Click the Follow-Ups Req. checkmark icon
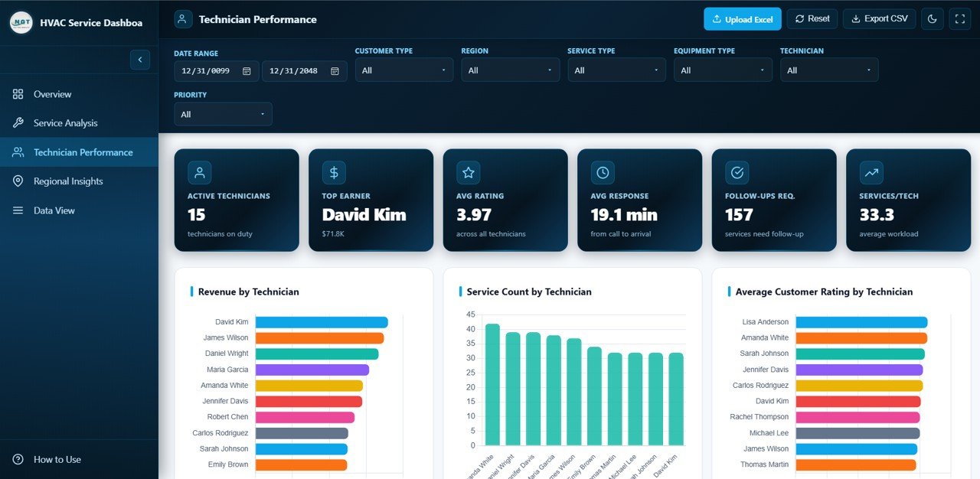This screenshot has width=980, height=479. click(x=737, y=173)
